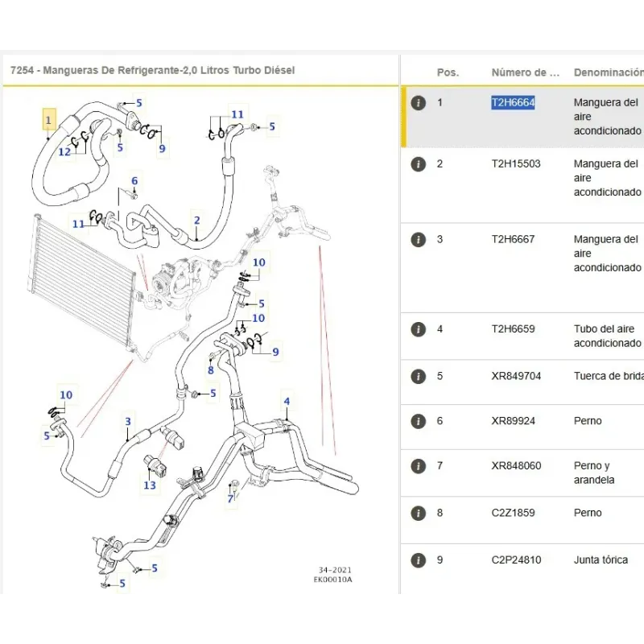Click the Denominación column header
Image resolution: width=644 pixels, height=644 pixels.
pyautogui.click(x=608, y=72)
